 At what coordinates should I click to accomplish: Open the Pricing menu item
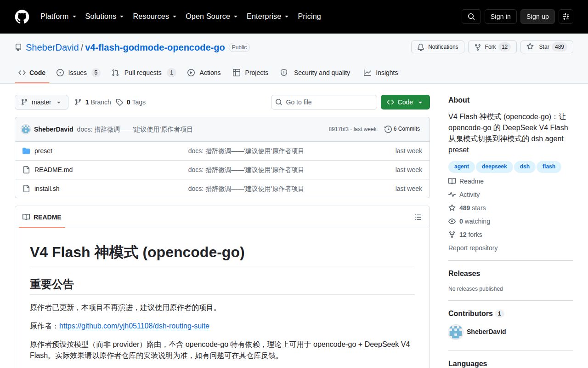click(x=309, y=17)
